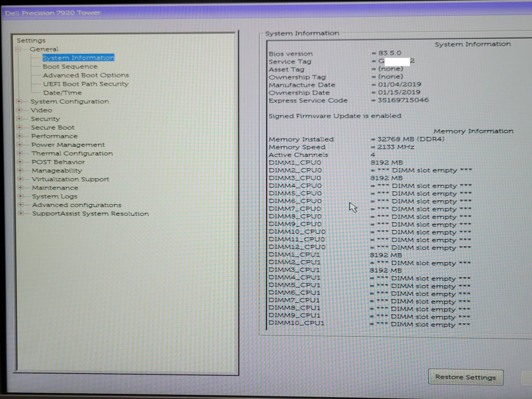Image resolution: width=532 pixels, height=399 pixels.
Task: Expand the System Logs node
Action: point(21,197)
